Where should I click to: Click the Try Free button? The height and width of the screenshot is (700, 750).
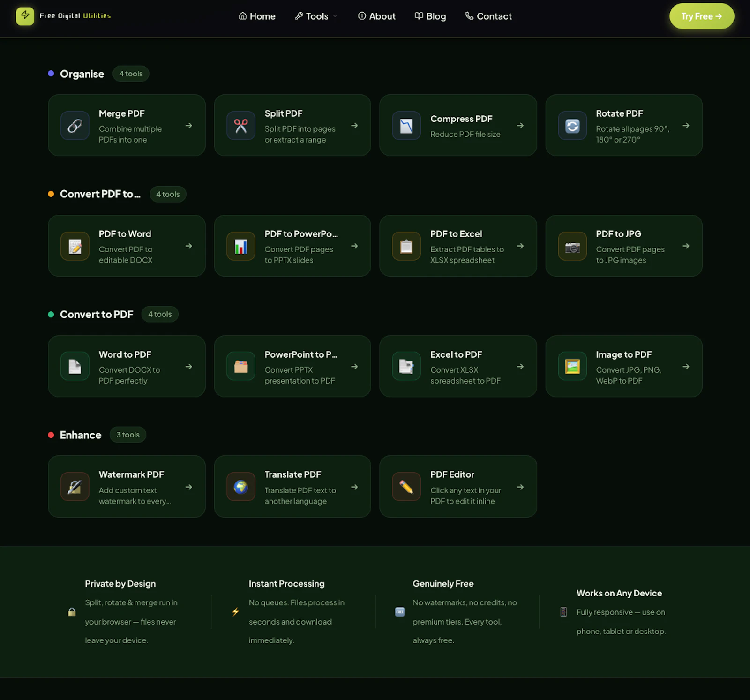[x=702, y=16]
